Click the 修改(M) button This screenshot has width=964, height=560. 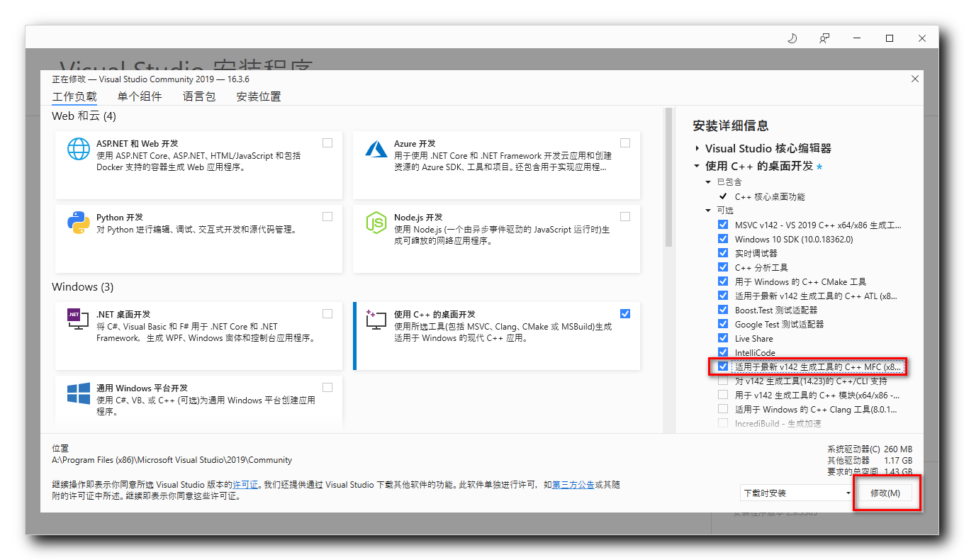tap(885, 493)
